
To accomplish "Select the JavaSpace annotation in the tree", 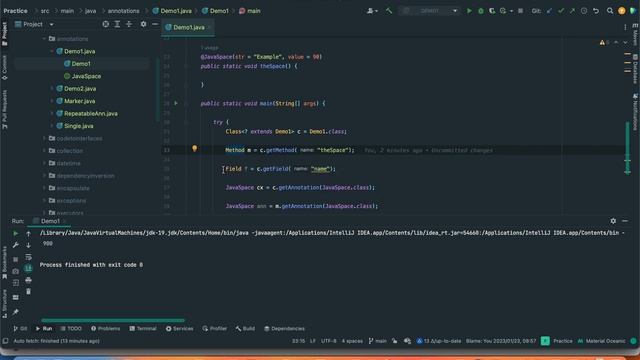I will pos(82,76).
